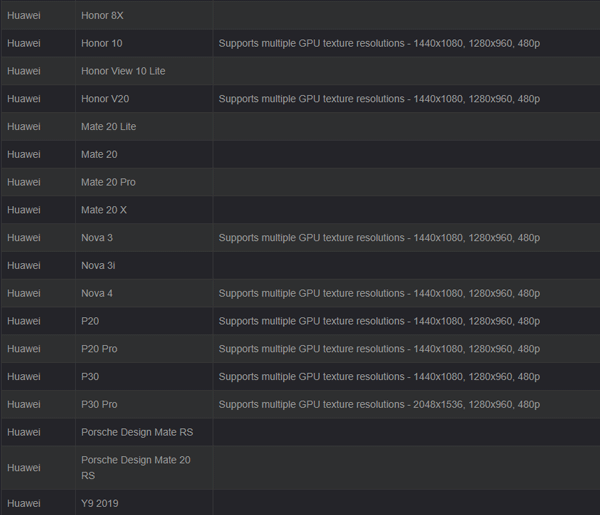Click the Nova 4 model name
Screen dimensions: 600x515
[x=97, y=294]
